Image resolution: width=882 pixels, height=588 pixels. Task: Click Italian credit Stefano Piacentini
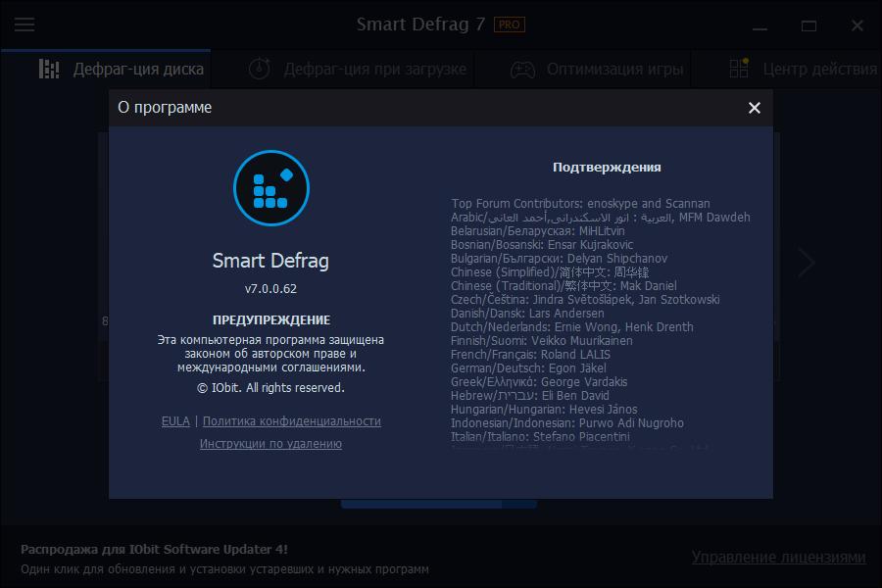(x=540, y=437)
